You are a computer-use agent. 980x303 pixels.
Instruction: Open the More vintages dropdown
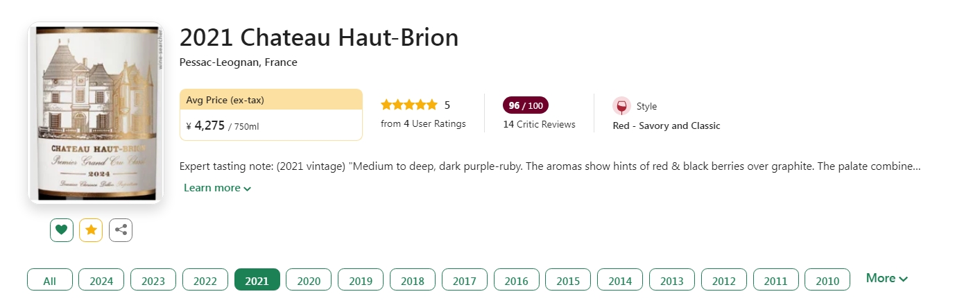coord(886,278)
